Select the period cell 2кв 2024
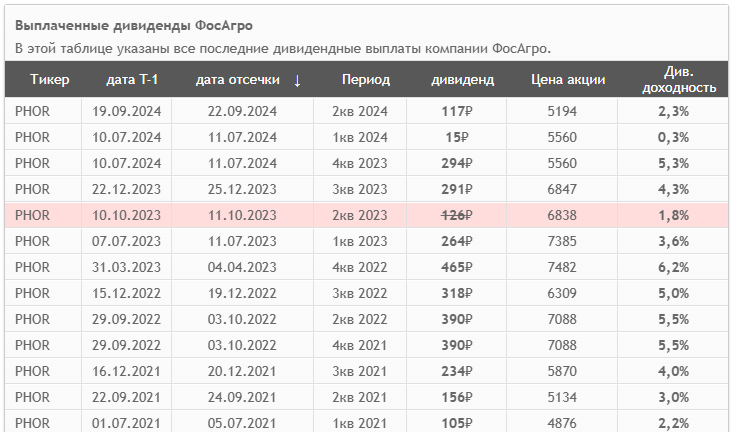731x432 pixels. [360, 111]
